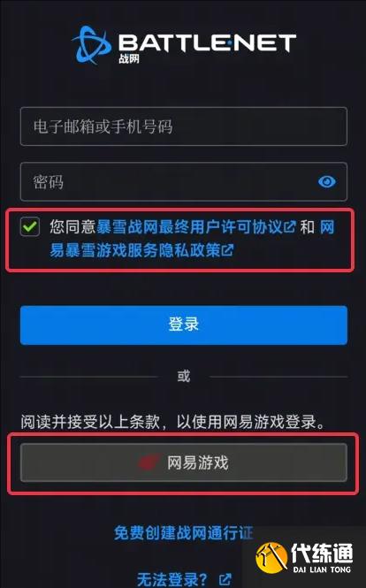Viewport: 366px width, 588px height.
Task: Click the BATTLENET wordmark at the top
Action: point(208,43)
